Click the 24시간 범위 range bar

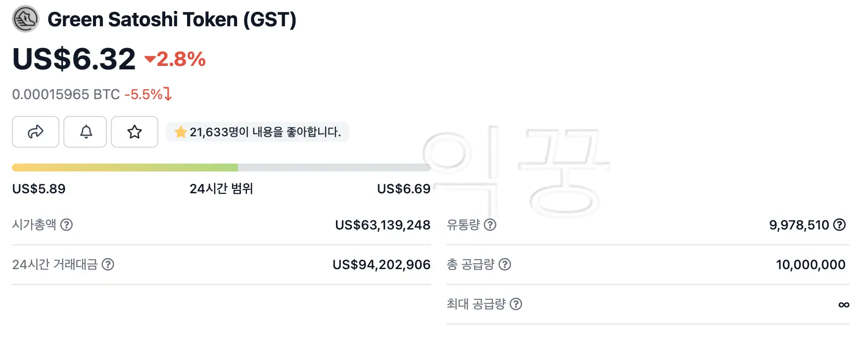pyautogui.click(x=223, y=167)
